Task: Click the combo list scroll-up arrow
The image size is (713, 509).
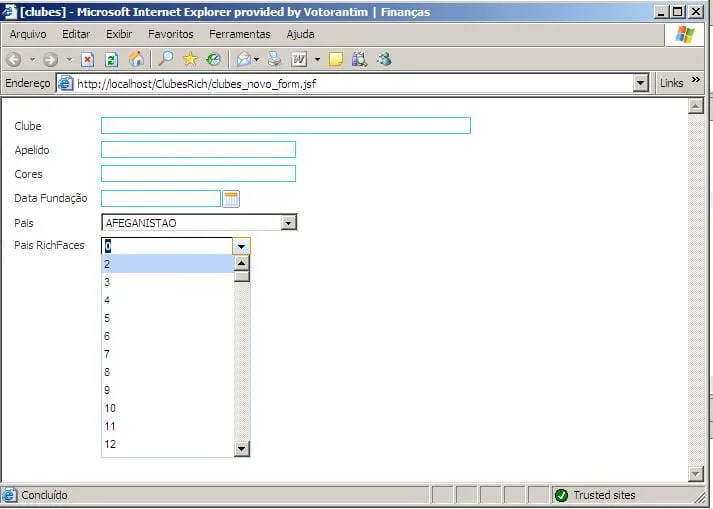Action: (241, 263)
